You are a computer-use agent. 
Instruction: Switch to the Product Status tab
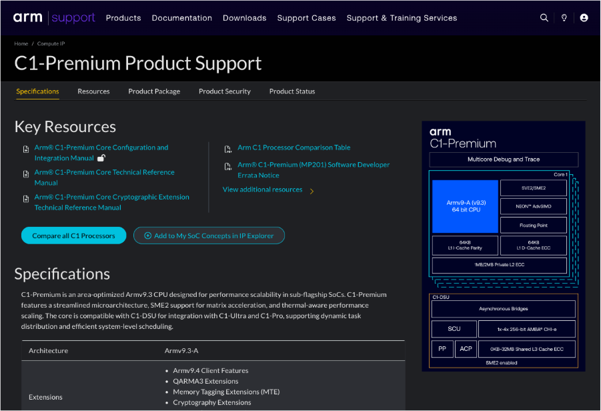[x=292, y=91]
